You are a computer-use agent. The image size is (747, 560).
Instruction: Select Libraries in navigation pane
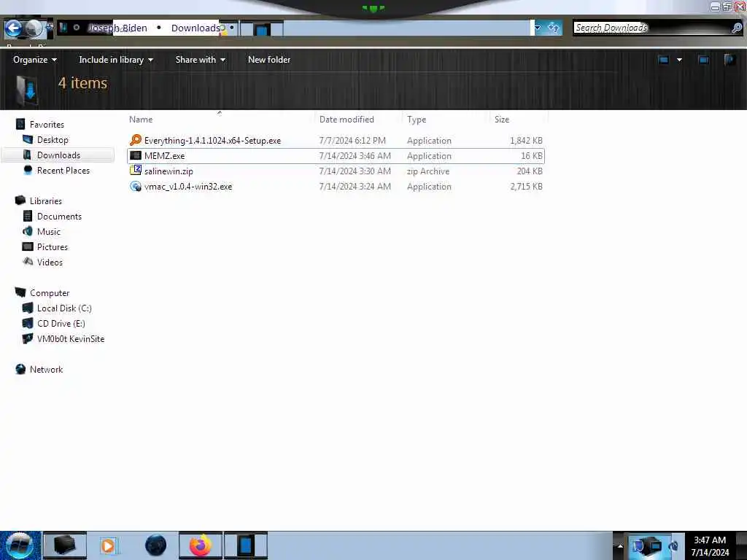coord(46,201)
